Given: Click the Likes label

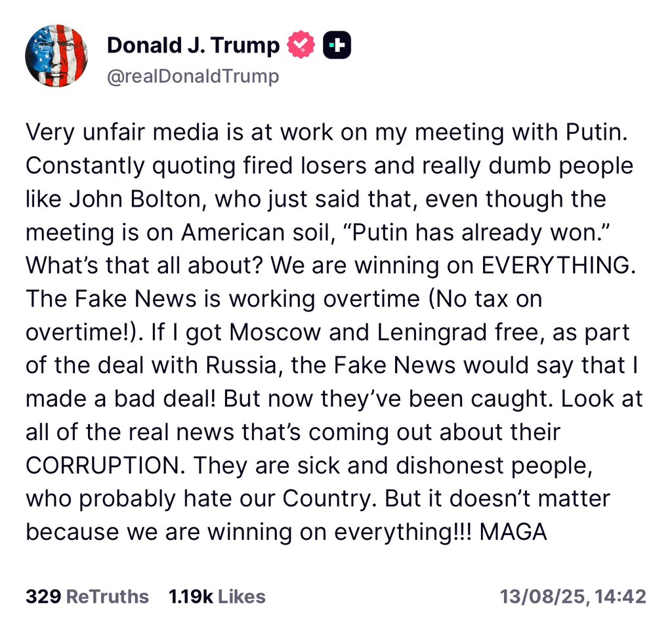Looking at the screenshot, I should (x=241, y=597).
